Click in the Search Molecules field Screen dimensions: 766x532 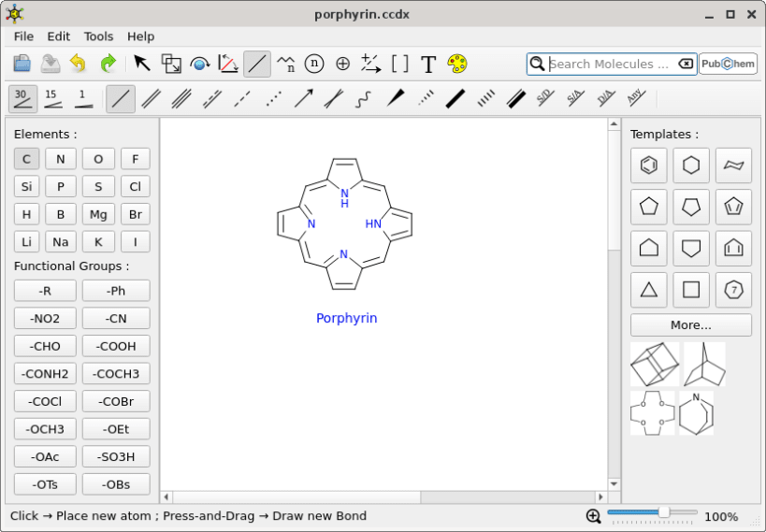[610, 64]
